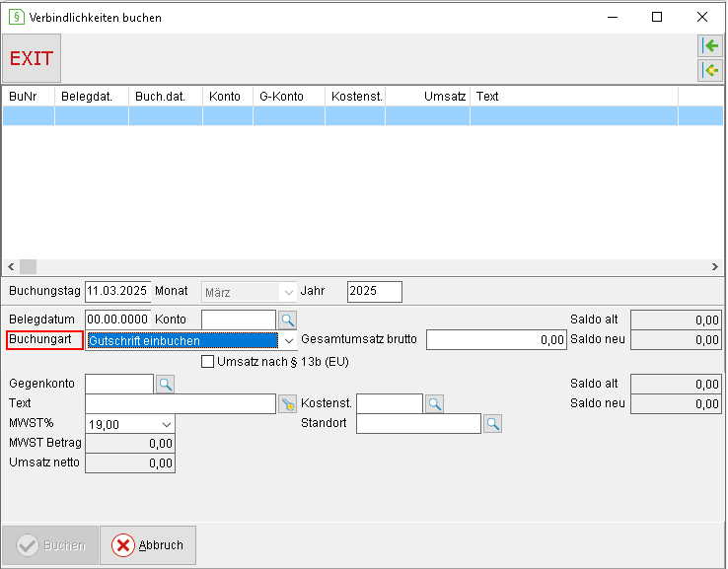
Task: Select the highlighted blue table row
Action: pos(363,115)
